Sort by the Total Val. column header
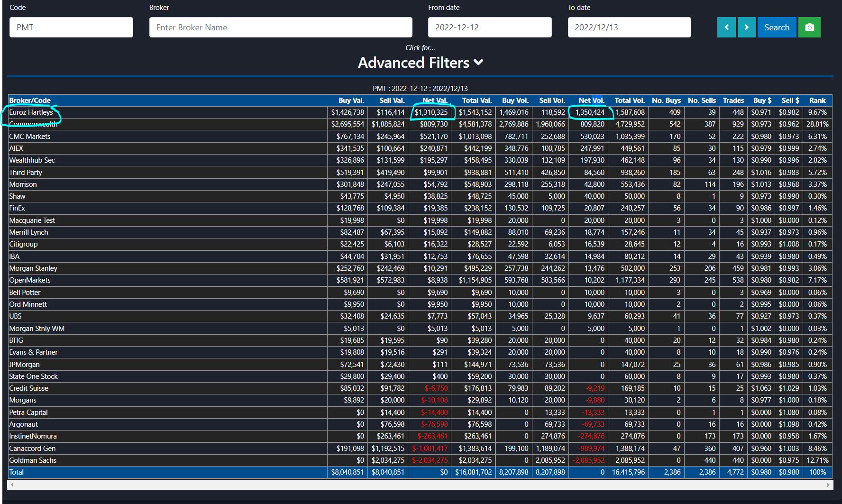842x504 pixels. click(x=477, y=101)
